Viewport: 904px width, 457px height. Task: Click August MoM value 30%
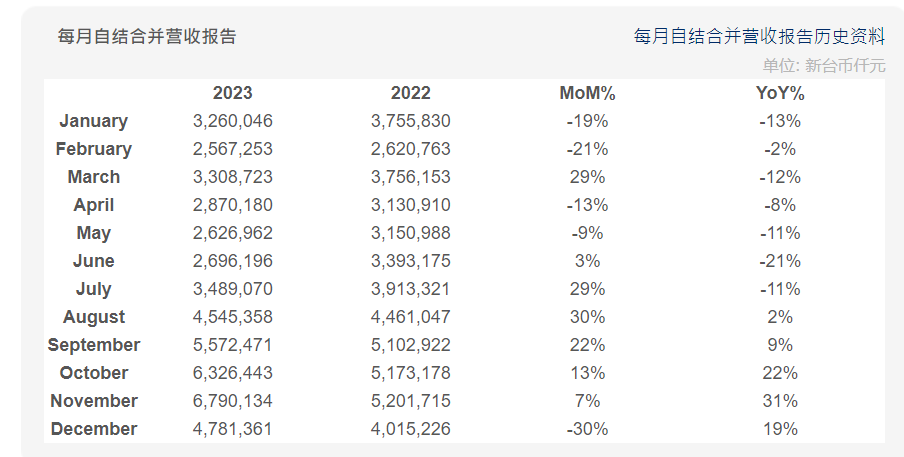[587, 317]
